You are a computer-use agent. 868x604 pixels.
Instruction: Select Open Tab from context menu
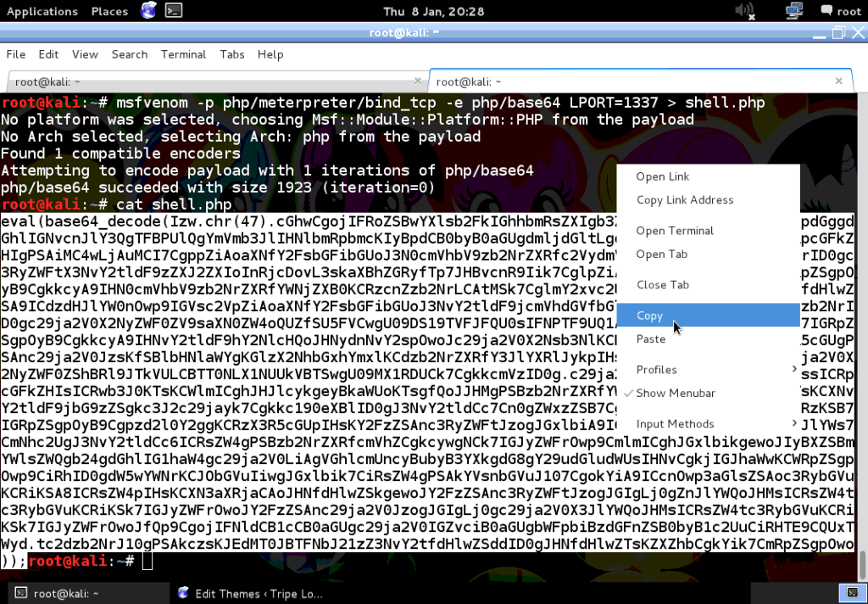[x=708, y=254]
